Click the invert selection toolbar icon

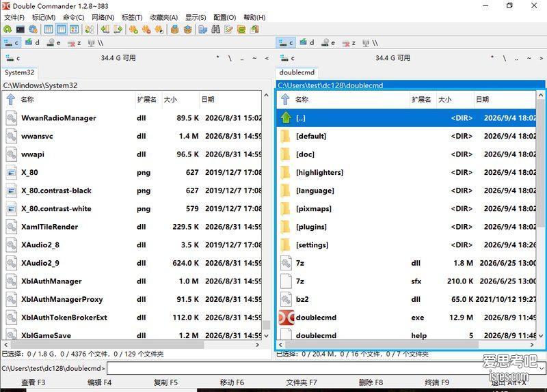pos(159,29)
